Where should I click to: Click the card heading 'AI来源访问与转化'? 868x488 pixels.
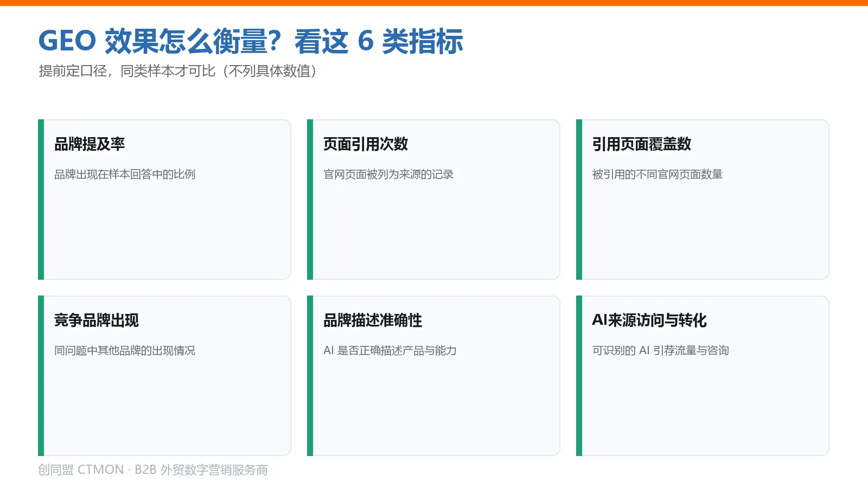(x=649, y=320)
